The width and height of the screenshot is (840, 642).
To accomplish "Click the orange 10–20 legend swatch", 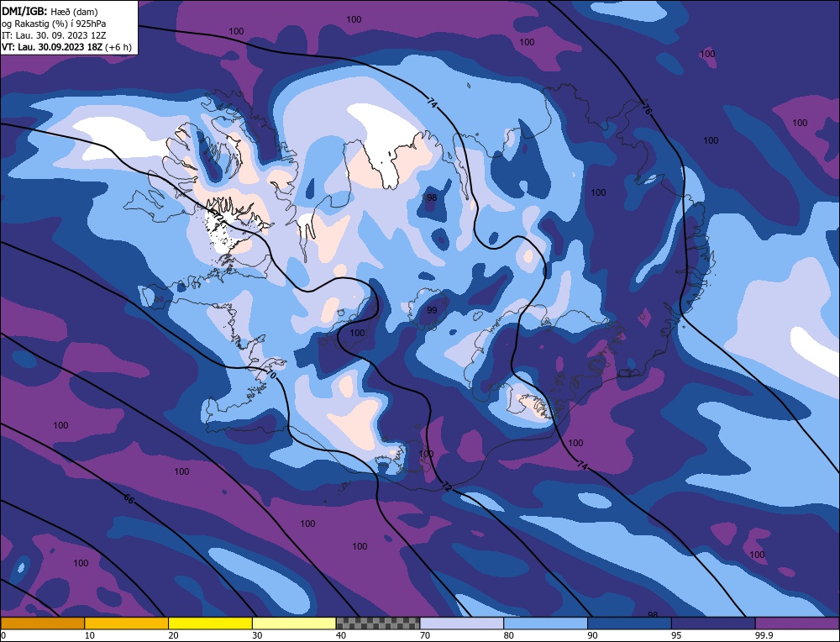I will (x=127, y=624).
